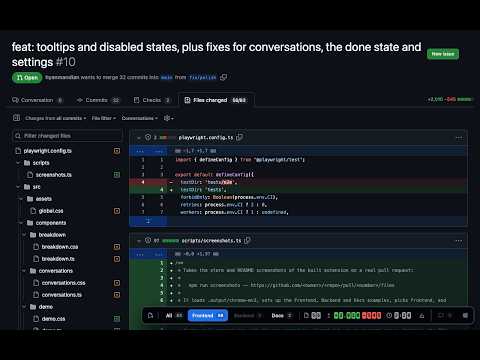
Task: Copy branch name icon beside fix/polish
Action: [x=224, y=77]
